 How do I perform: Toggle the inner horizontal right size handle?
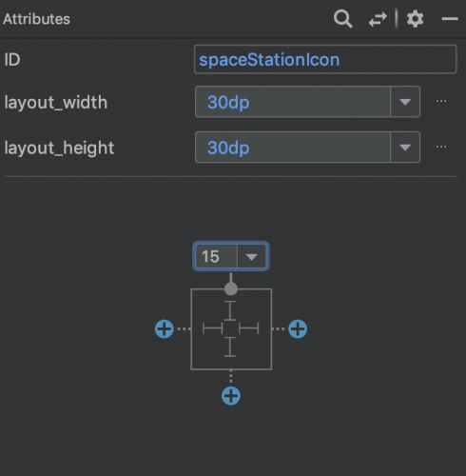coord(249,328)
